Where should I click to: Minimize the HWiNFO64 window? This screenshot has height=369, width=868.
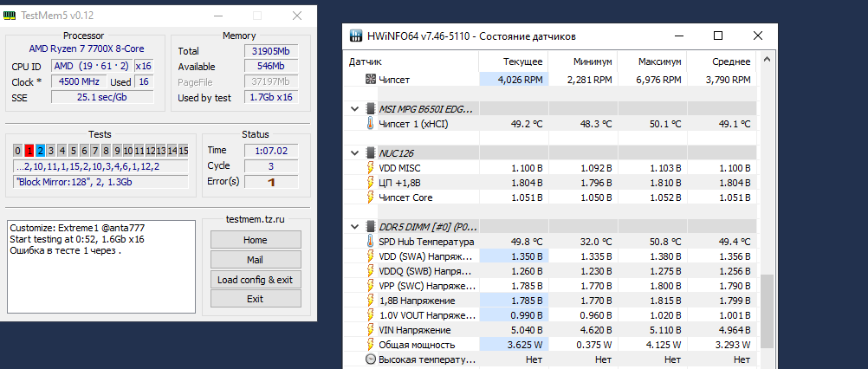click(678, 36)
